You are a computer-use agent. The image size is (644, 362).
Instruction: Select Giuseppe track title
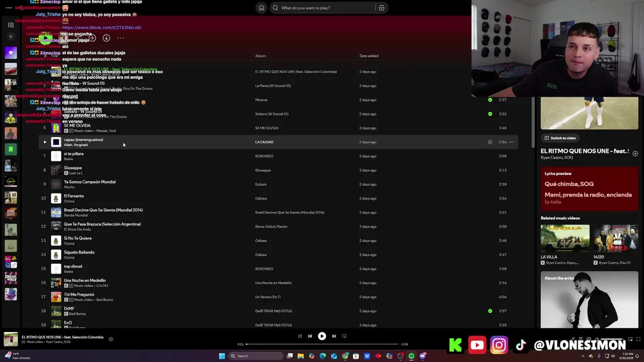(x=73, y=168)
